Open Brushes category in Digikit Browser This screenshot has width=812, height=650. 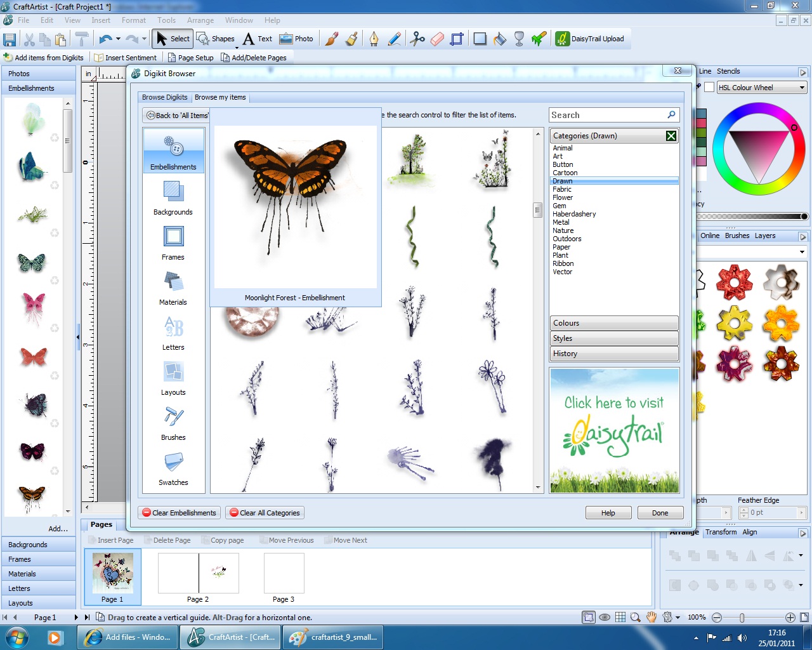pos(173,423)
